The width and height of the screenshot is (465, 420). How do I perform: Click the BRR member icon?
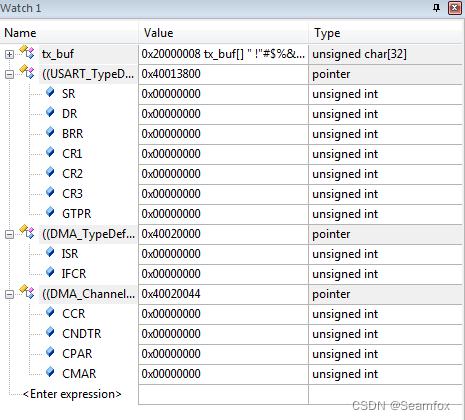point(50,132)
